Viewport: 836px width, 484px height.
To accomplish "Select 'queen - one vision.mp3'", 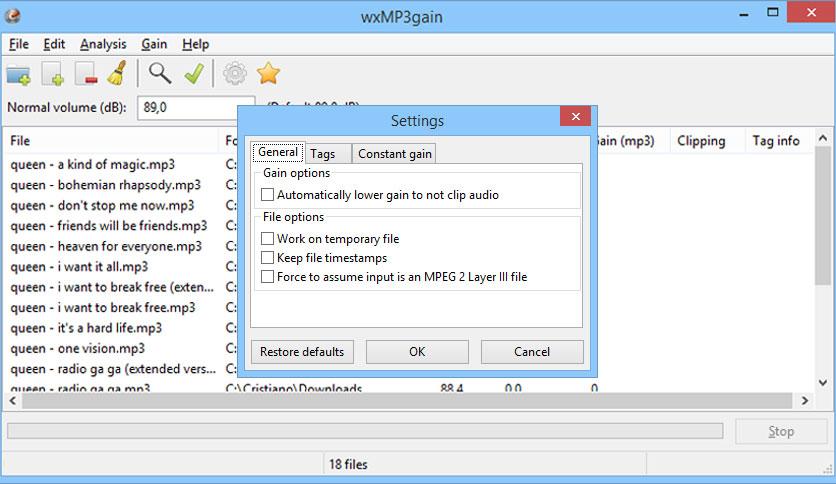I will point(78,349).
